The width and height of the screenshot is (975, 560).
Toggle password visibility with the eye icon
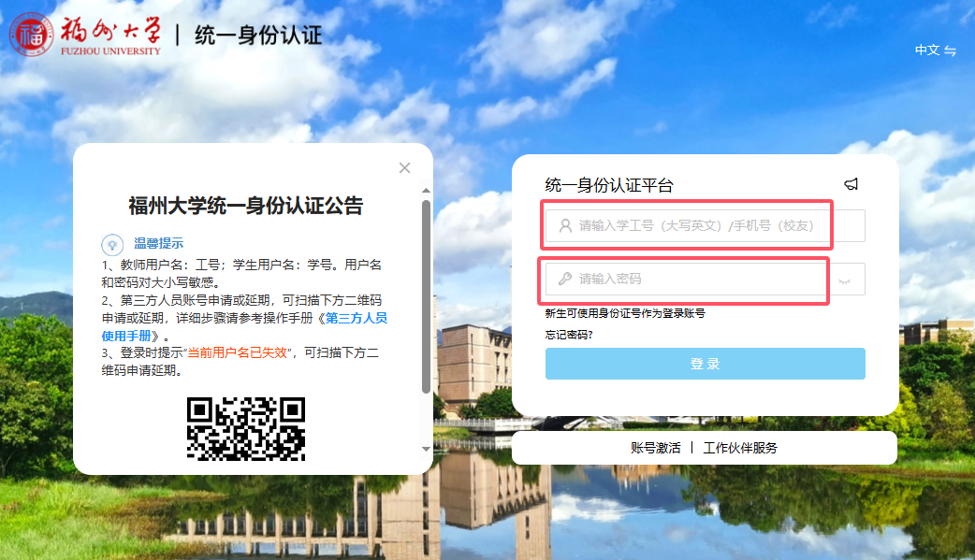pyautogui.click(x=846, y=280)
